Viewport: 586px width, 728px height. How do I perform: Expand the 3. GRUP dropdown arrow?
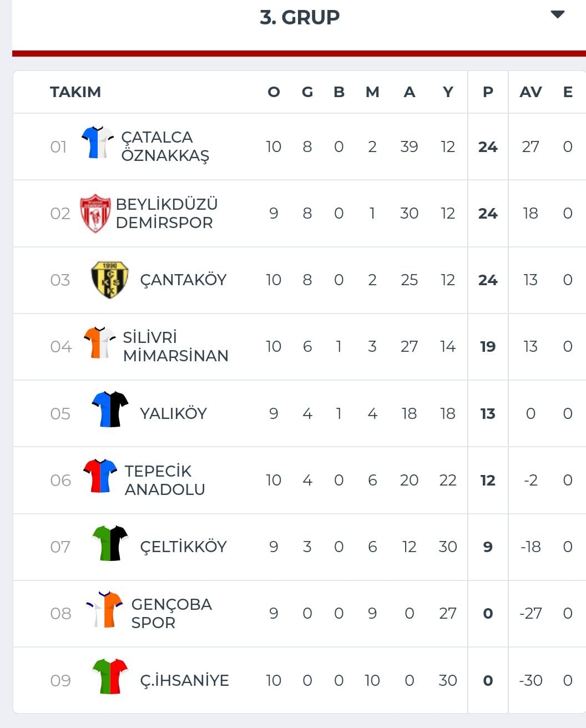pyautogui.click(x=558, y=14)
